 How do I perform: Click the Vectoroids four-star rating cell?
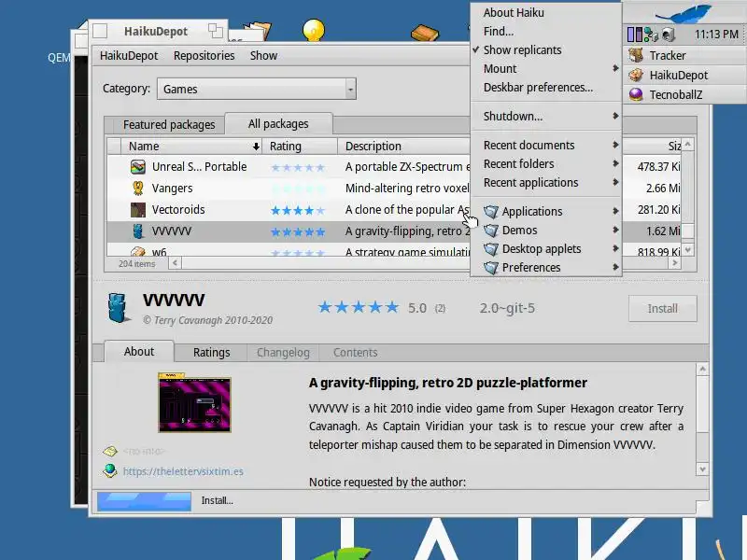(x=298, y=210)
